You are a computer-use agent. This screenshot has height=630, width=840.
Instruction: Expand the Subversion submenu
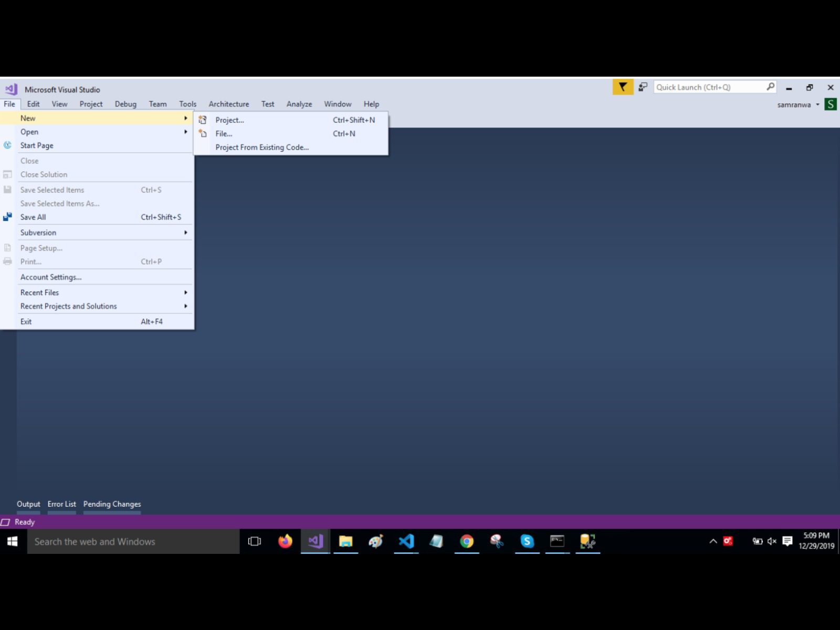pyautogui.click(x=97, y=233)
